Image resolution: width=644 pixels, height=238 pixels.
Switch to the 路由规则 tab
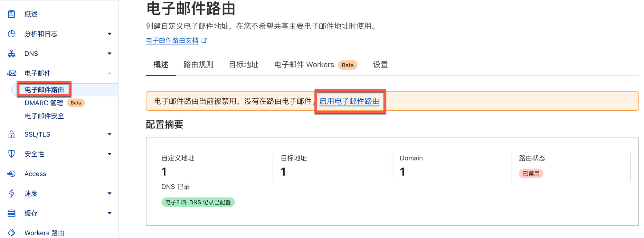198,65
